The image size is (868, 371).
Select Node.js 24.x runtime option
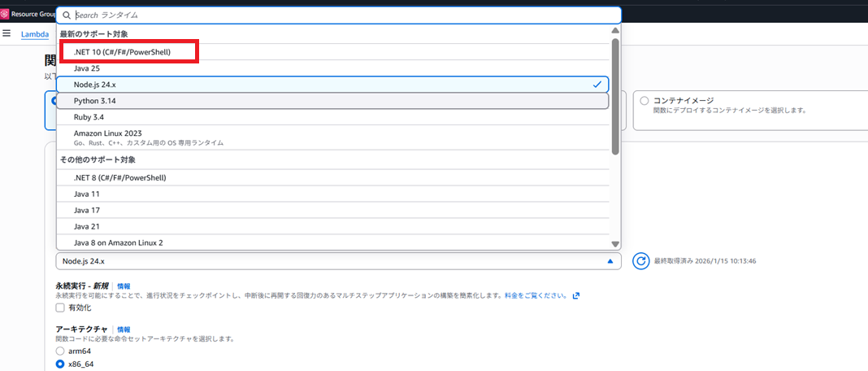332,85
